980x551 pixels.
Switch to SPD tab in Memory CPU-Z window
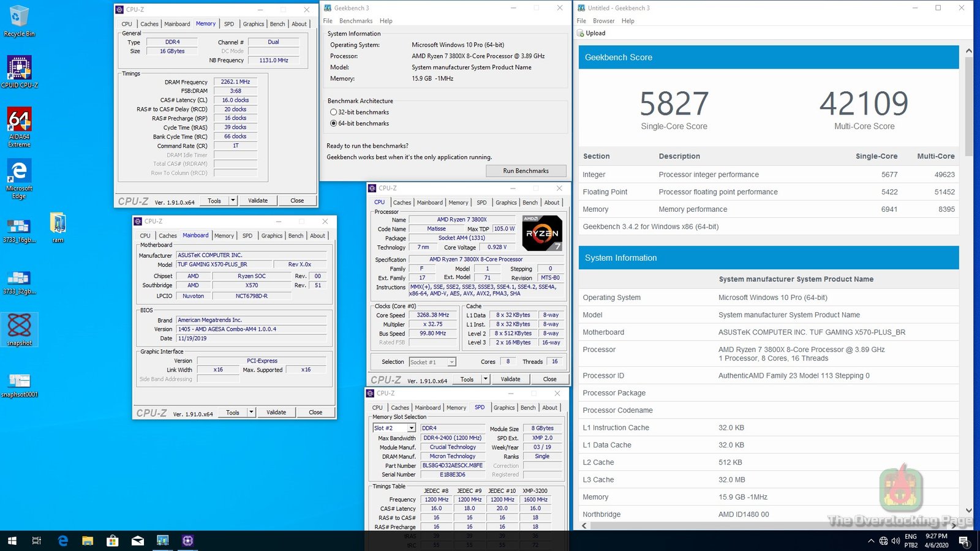click(x=228, y=24)
